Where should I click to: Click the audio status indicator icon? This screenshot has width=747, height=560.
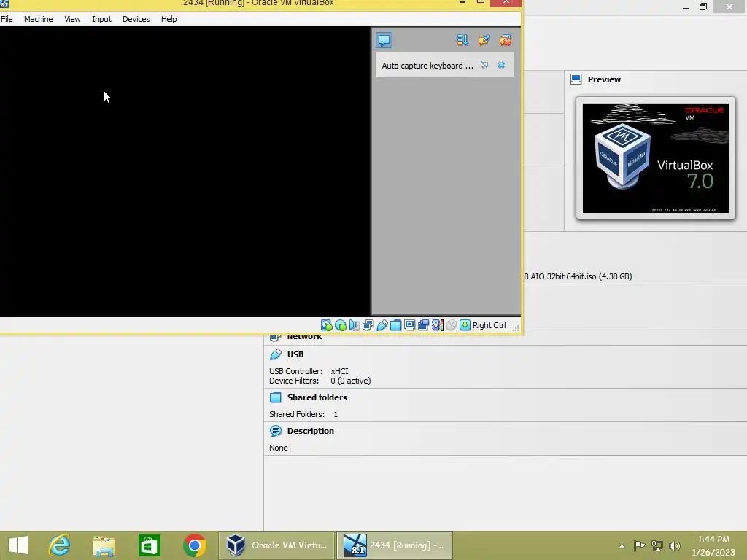point(354,325)
